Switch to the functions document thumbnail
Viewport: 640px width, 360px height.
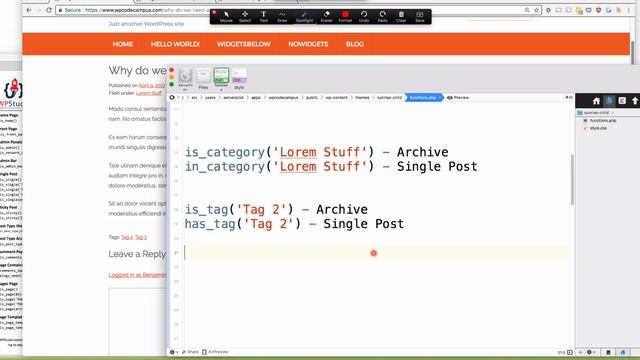[x=221, y=79]
